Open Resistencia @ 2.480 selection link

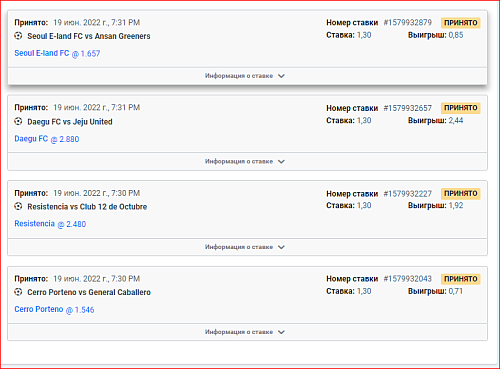(50, 224)
